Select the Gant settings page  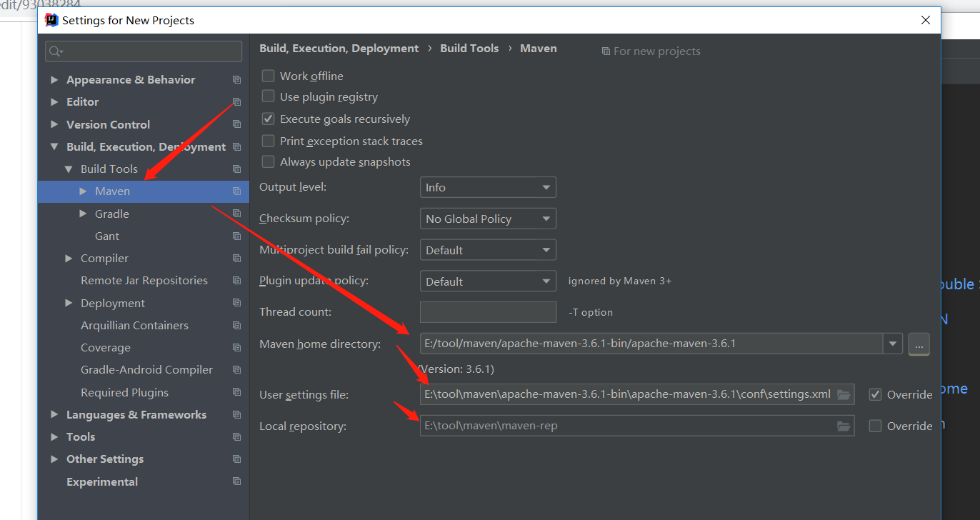point(107,236)
